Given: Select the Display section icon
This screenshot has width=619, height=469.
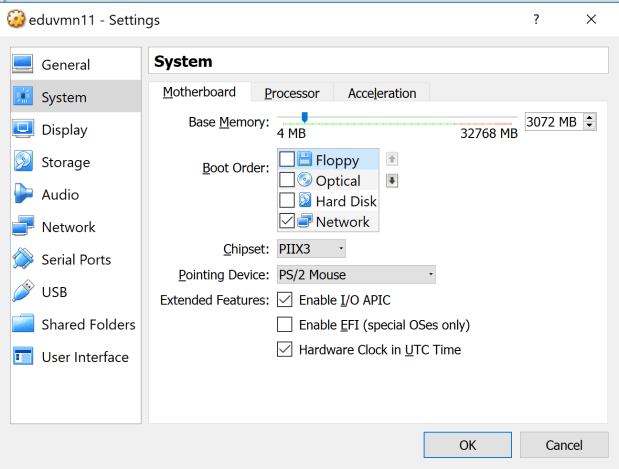Looking at the screenshot, I should 24,130.
